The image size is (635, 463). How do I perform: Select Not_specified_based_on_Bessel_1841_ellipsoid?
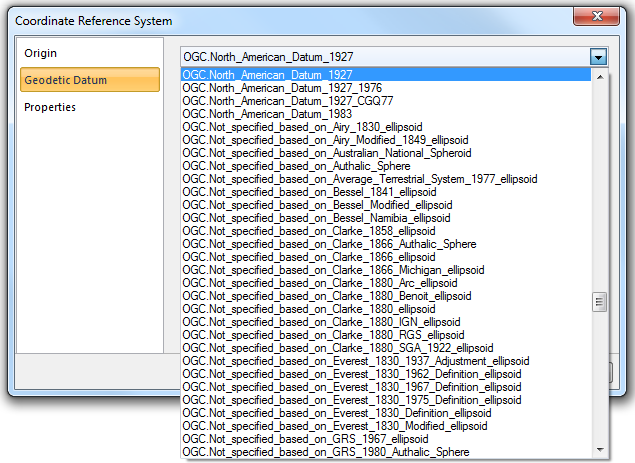(386, 192)
